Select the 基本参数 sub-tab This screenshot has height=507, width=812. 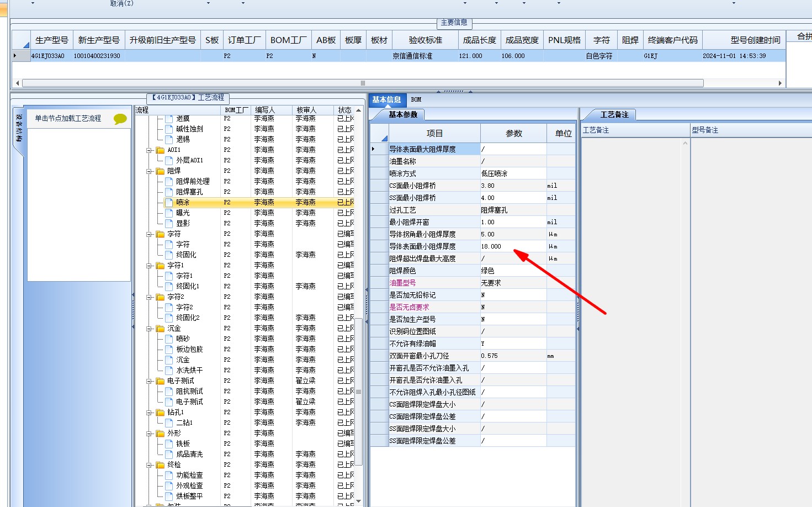pos(403,114)
